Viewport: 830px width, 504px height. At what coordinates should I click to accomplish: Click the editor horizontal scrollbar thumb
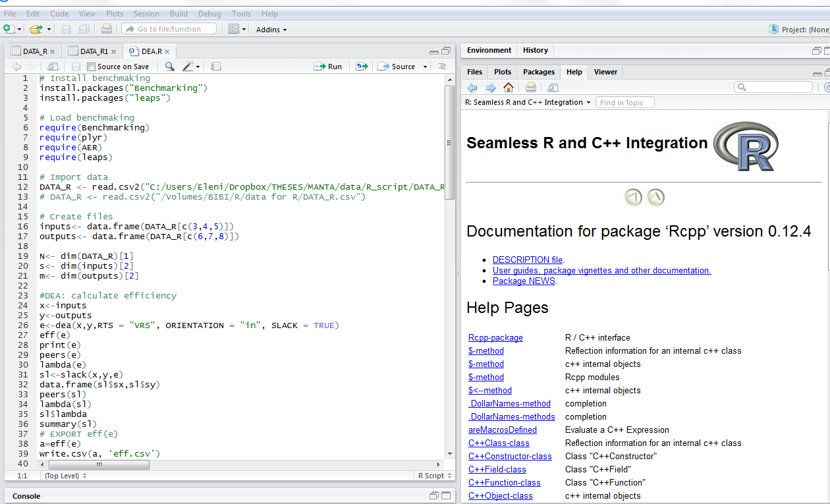(99, 464)
